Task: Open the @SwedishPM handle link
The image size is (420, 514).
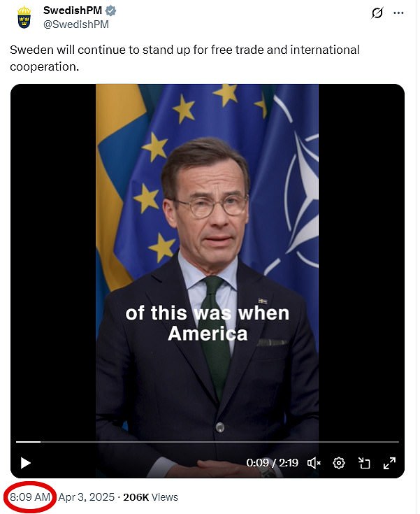Action: pos(76,24)
